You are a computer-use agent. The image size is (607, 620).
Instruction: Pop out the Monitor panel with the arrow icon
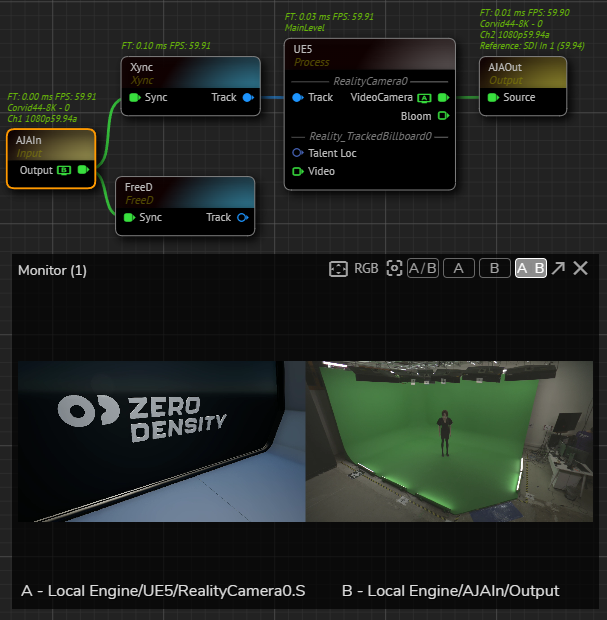coord(558,269)
